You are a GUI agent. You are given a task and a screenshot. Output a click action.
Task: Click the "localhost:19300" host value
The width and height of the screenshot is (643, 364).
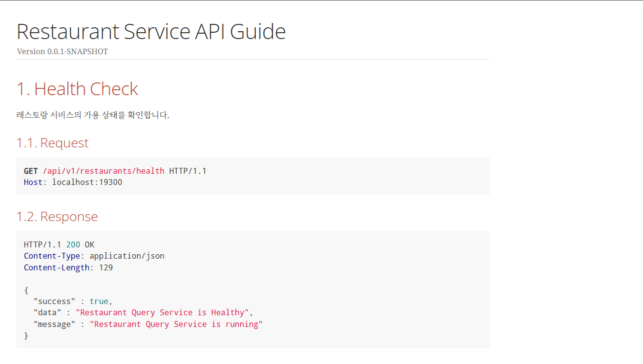coord(87,182)
